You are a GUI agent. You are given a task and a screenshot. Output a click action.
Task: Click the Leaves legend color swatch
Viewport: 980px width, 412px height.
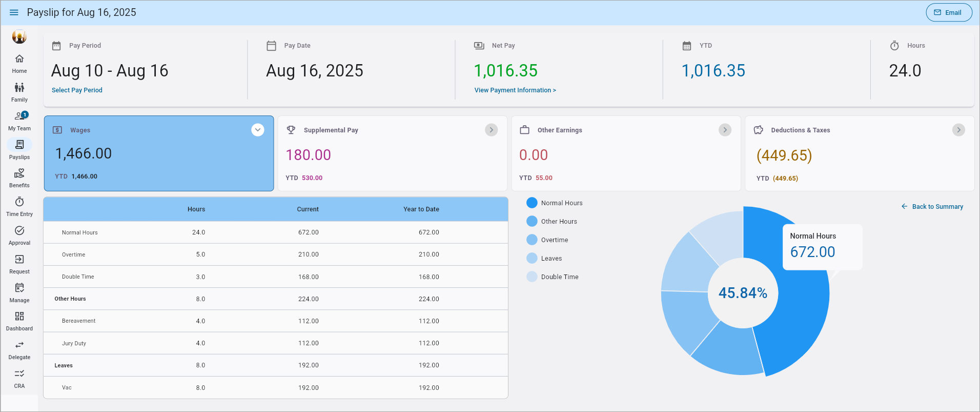532,259
